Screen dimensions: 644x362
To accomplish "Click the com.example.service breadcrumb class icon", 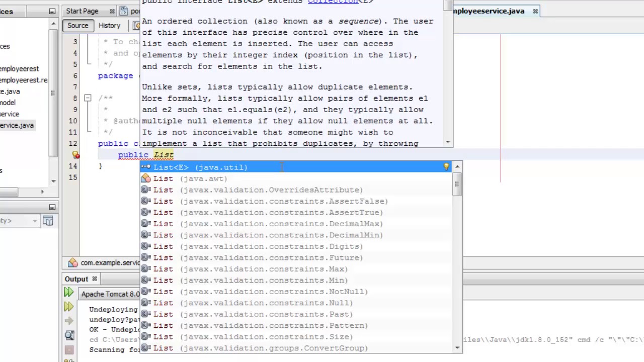I will [x=73, y=262].
